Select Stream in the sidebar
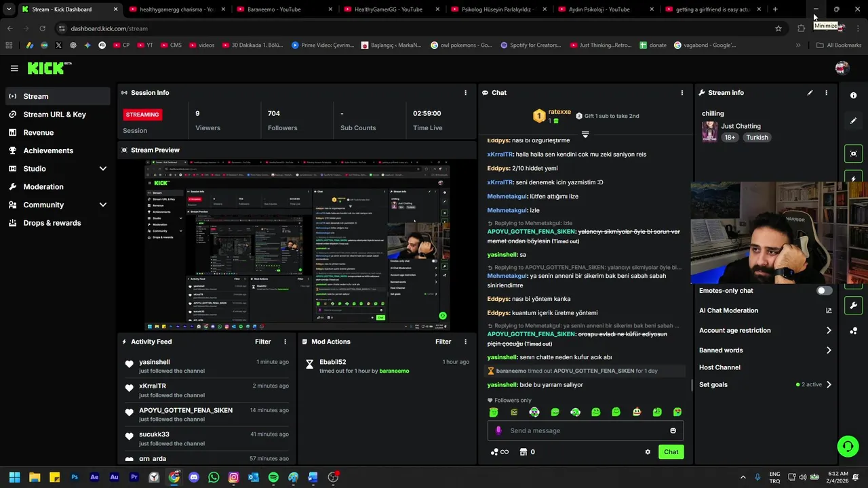 (x=58, y=96)
